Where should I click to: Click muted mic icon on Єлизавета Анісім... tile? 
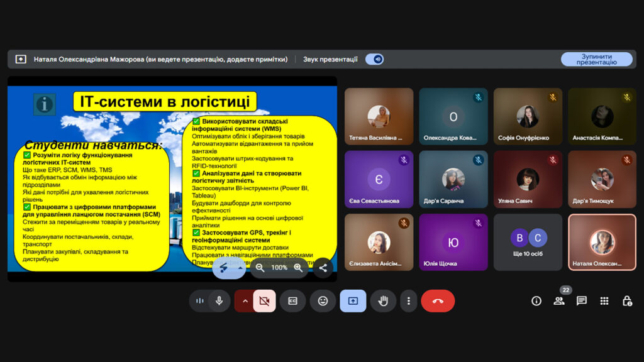pos(404,223)
